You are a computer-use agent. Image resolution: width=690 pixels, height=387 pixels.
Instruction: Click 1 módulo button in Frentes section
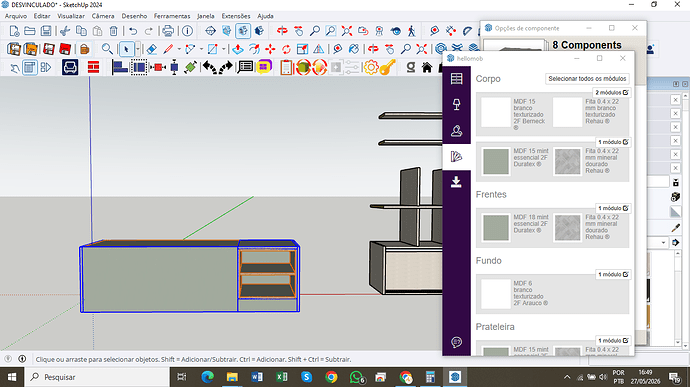613,208
